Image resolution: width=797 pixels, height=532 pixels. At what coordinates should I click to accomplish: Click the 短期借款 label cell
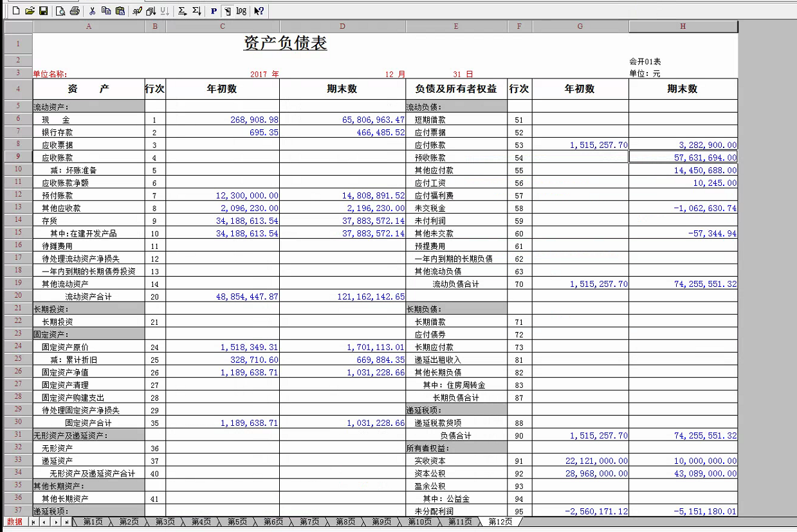tap(456, 120)
